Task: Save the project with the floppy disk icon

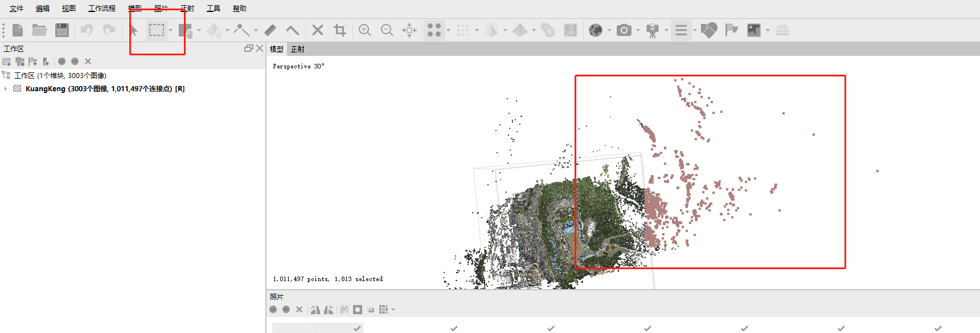Action: pos(62,30)
